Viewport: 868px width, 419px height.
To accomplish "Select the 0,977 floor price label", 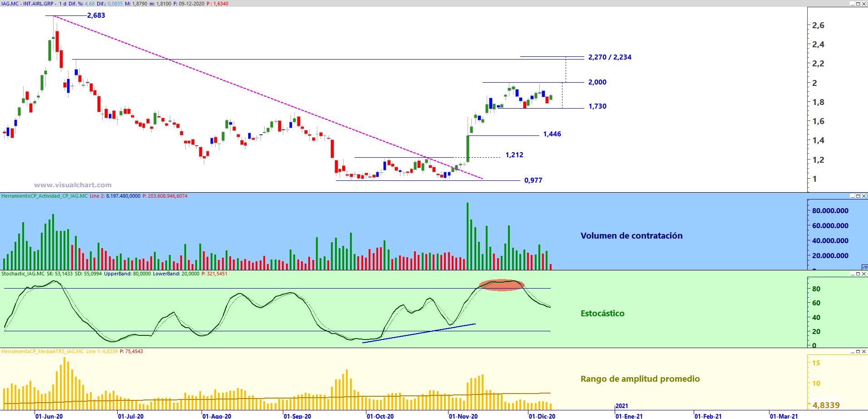I will click(533, 180).
